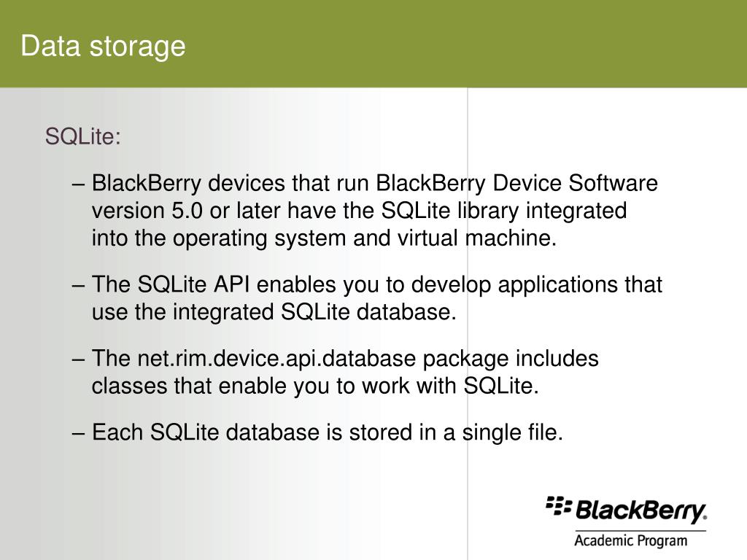Click the BlackBerry dots logo symbol

pyautogui.click(x=558, y=506)
